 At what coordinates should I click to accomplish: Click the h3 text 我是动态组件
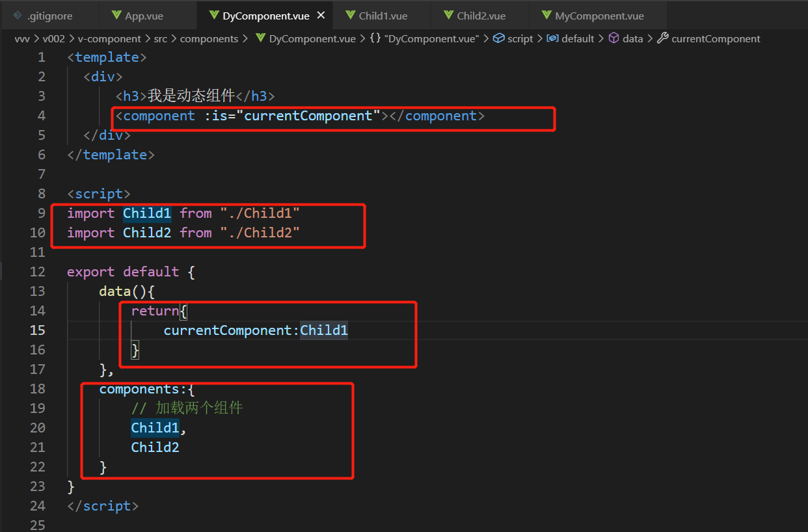(x=191, y=96)
